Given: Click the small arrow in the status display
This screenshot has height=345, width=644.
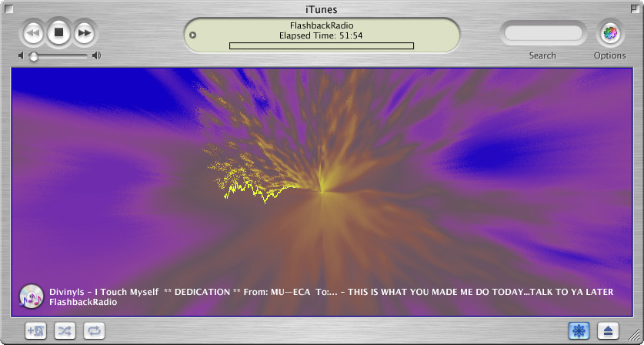Looking at the screenshot, I should tap(192, 35).
